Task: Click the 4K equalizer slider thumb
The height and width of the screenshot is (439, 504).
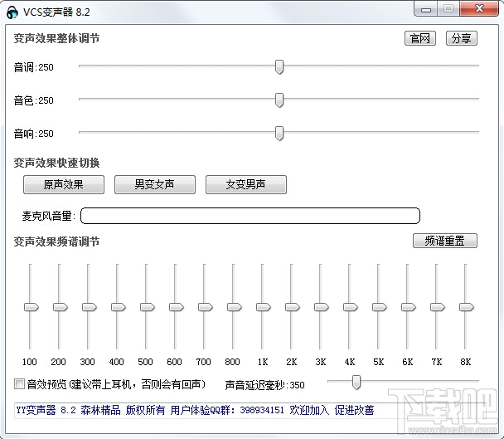Action: click(351, 307)
